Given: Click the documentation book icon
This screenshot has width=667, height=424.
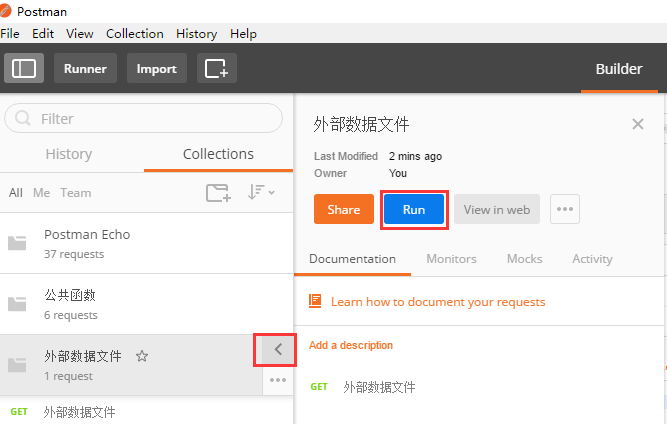Looking at the screenshot, I should pyautogui.click(x=315, y=301).
